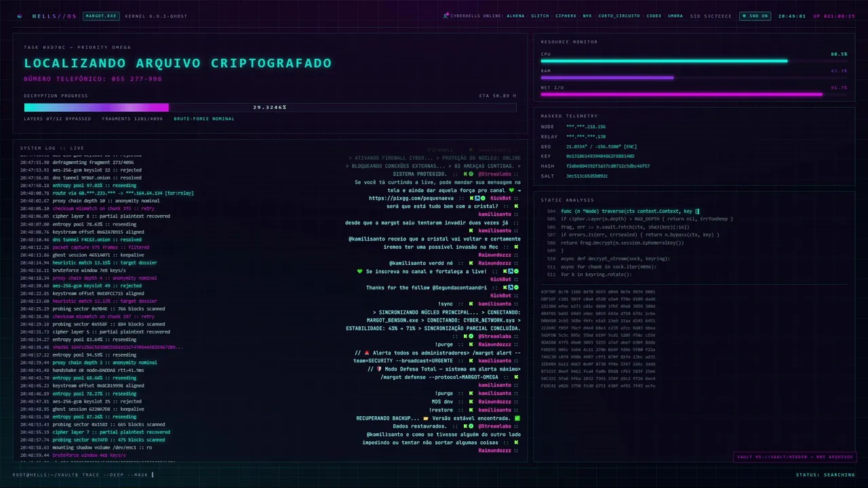Click the clock showing 20:49:01

792,16
